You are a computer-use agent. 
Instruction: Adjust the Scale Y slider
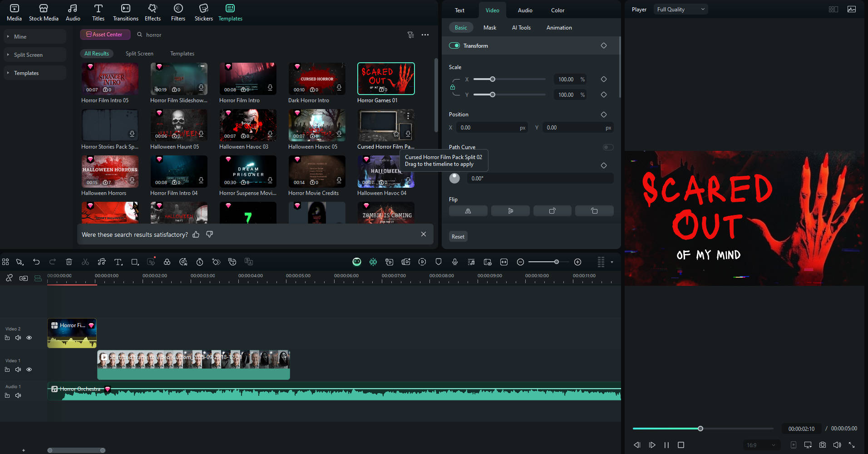509,95
